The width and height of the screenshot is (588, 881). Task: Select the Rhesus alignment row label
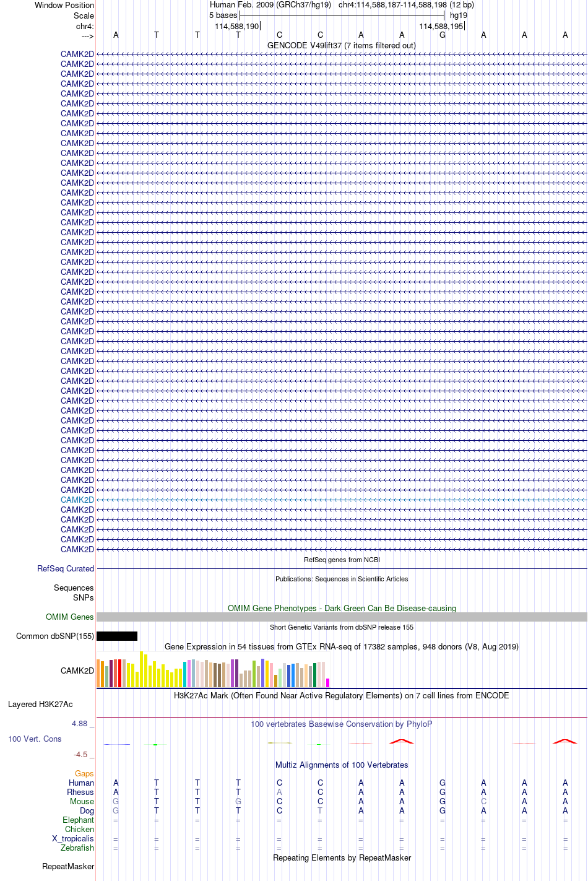pos(80,792)
